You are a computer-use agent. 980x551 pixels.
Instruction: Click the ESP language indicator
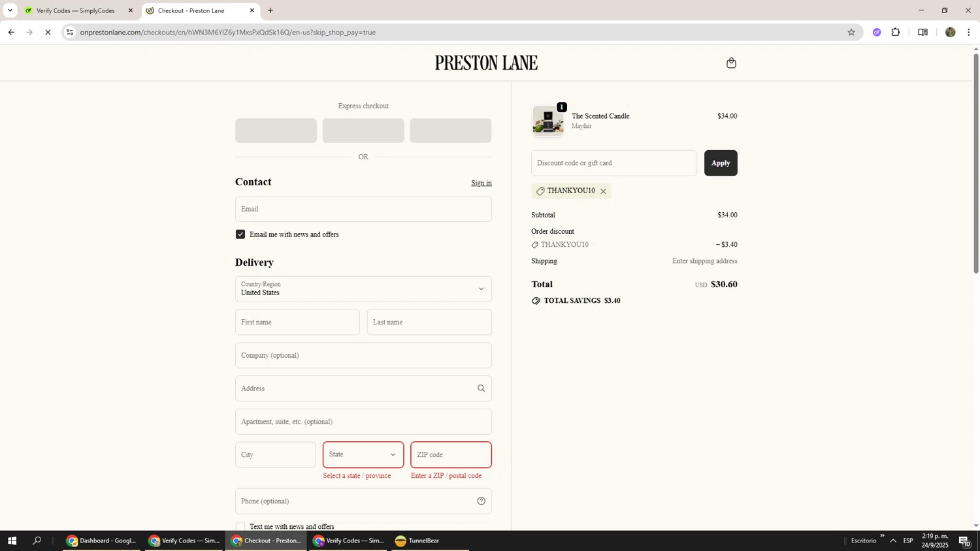click(x=908, y=541)
